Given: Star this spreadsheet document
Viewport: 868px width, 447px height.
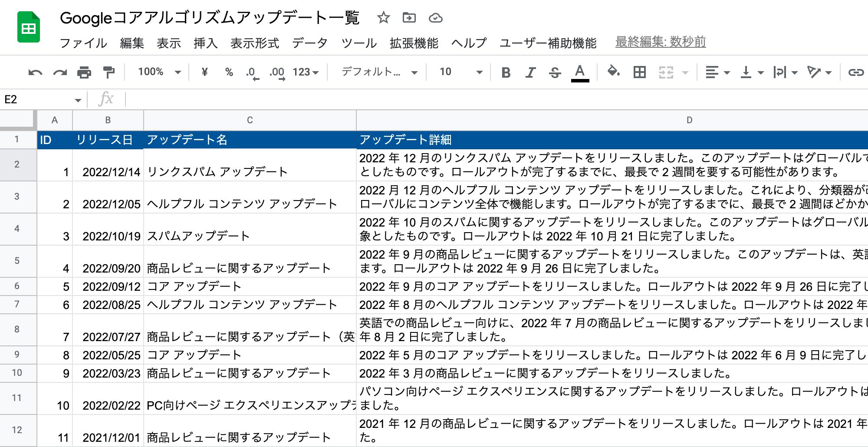Looking at the screenshot, I should (x=383, y=18).
